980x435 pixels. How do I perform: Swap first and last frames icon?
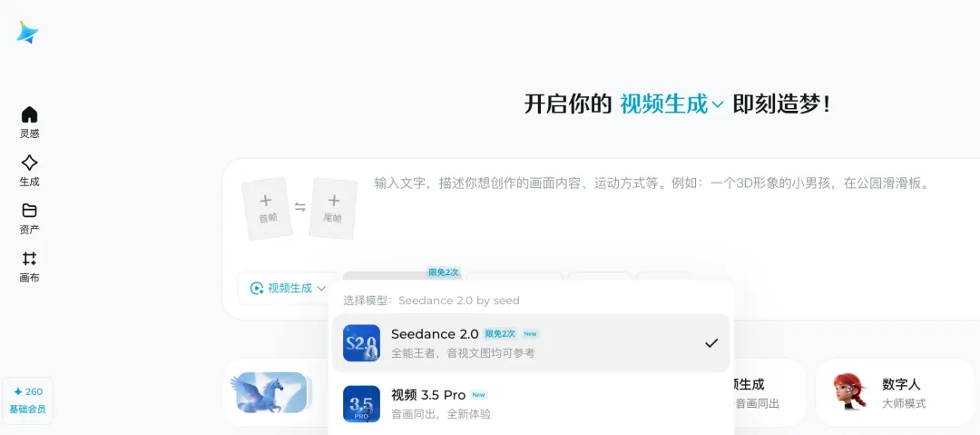click(x=300, y=207)
